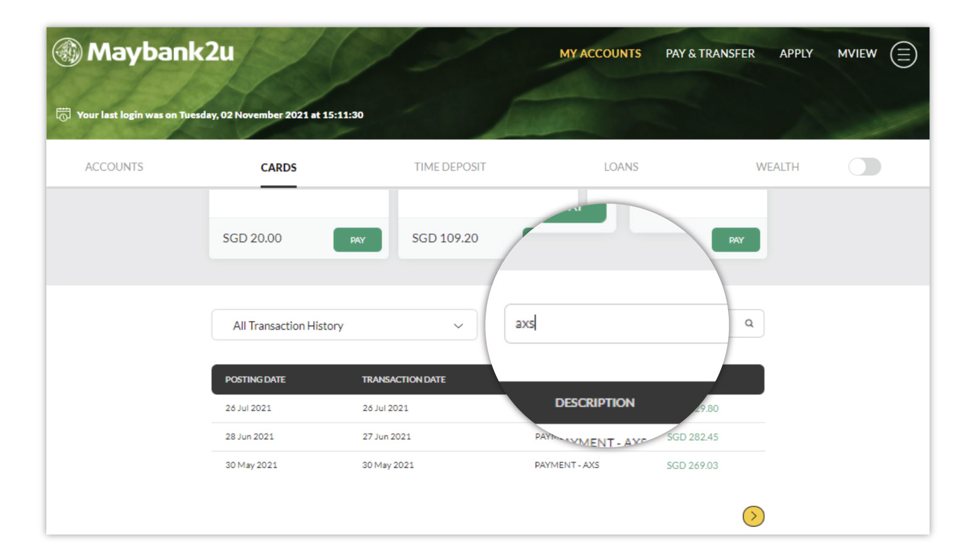Click the last login calendar icon

[63, 115]
